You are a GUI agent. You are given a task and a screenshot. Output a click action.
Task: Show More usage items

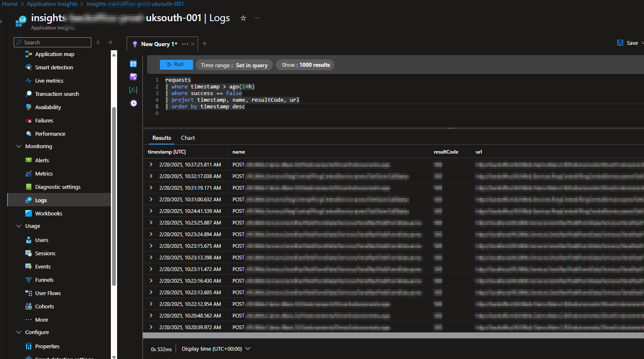tap(42, 320)
